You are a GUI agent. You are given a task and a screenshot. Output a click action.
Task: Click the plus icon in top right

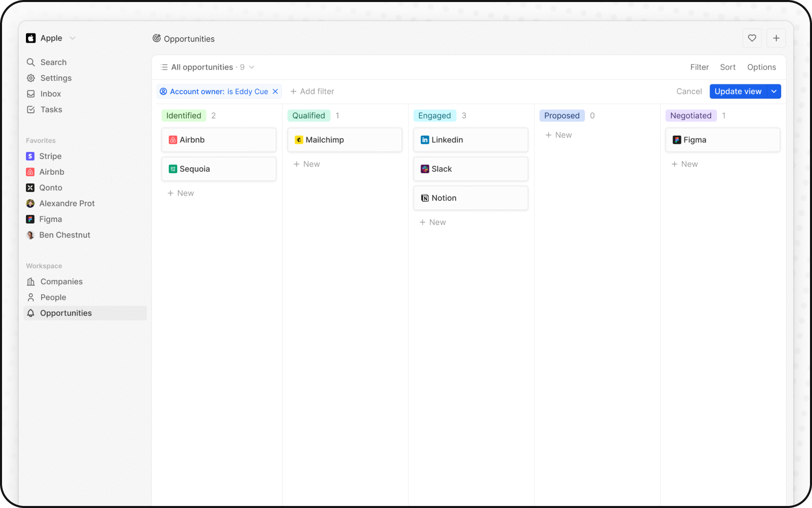coord(776,38)
